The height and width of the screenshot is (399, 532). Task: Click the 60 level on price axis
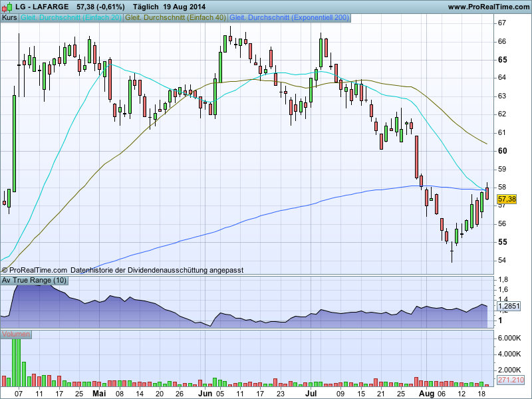pyautogui.click(x=503, y=150)
